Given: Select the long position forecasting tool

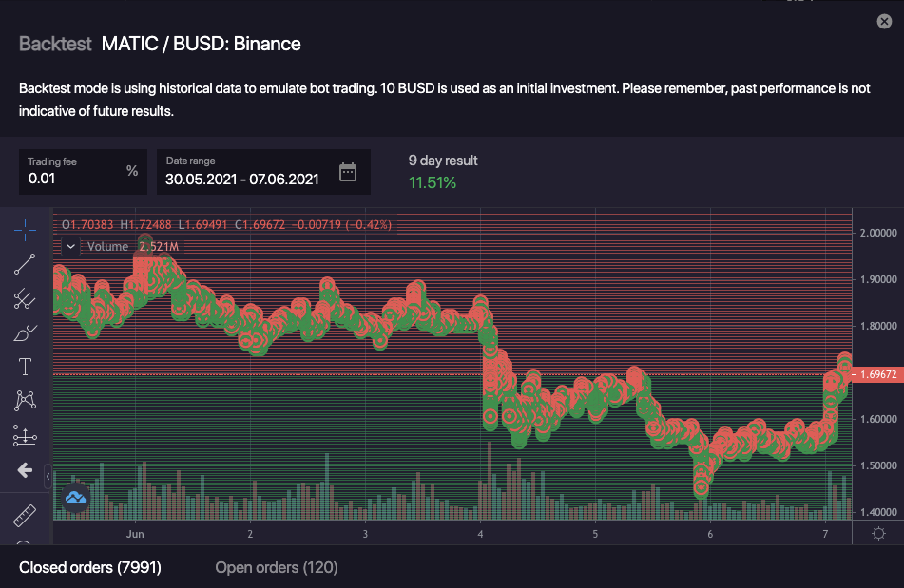Looking at the screenshot, I should 25,435.
